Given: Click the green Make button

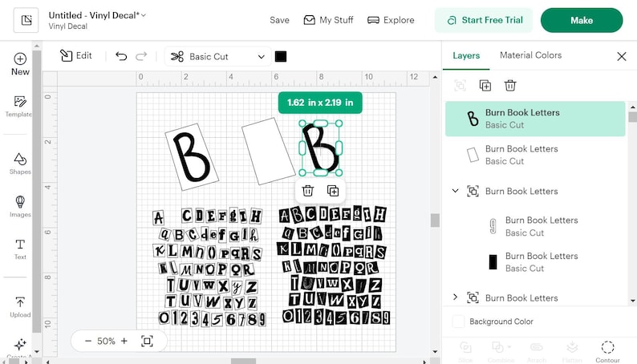Looking at the screenshot, I should (x=582, y=20).
